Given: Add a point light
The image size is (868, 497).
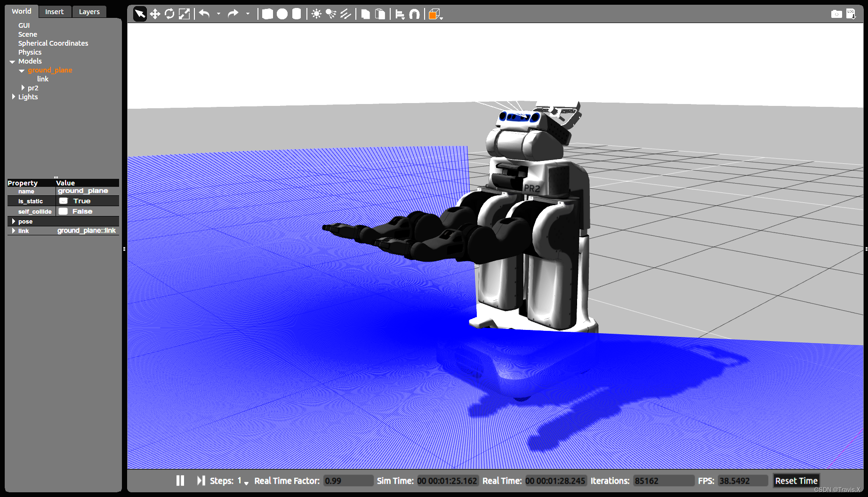Looking at the screenshot, I should point(316,14).
